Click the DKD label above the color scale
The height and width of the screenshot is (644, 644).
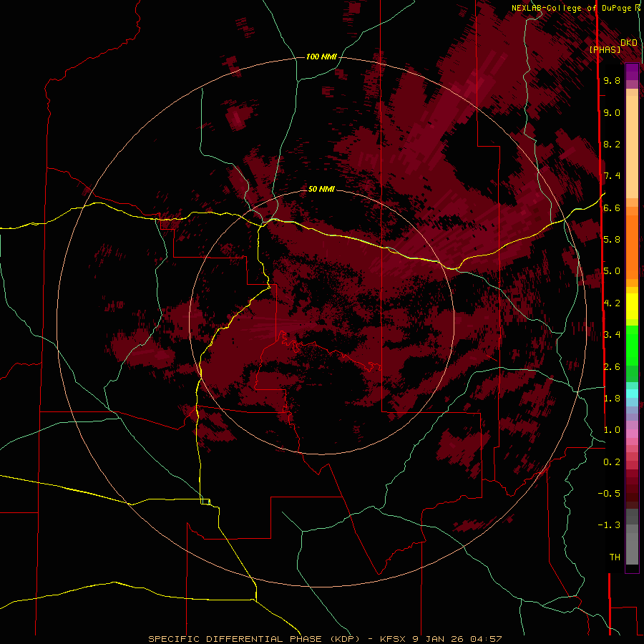click(629, 43)
